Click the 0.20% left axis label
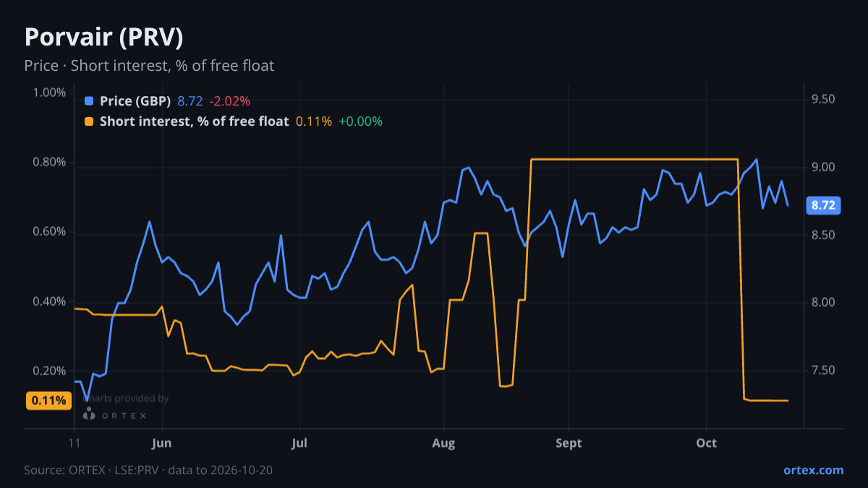 pyautogui.click(x=50, y=371)
